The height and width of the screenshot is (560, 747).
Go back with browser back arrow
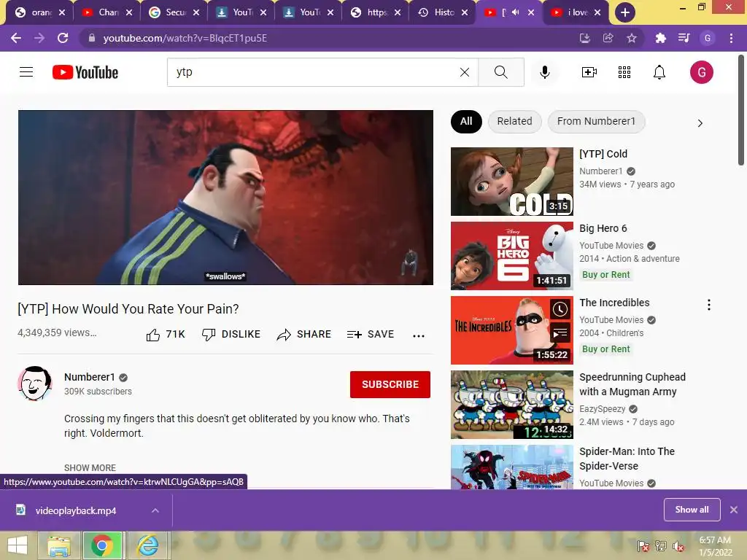click(x=16, y=38)
